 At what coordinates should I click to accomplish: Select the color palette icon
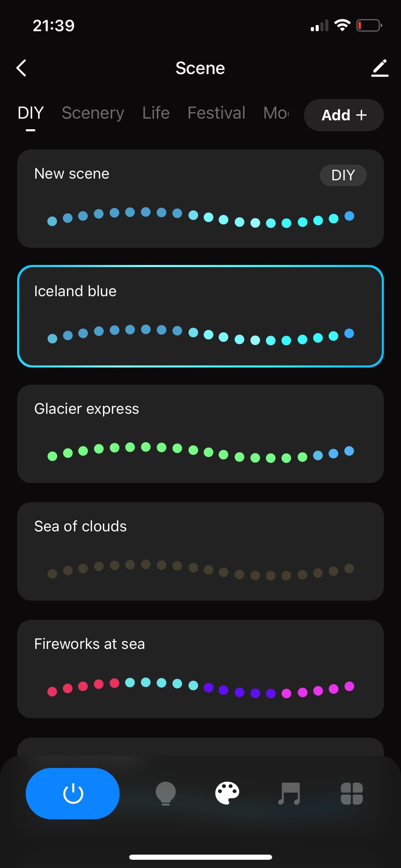(227, 793)
